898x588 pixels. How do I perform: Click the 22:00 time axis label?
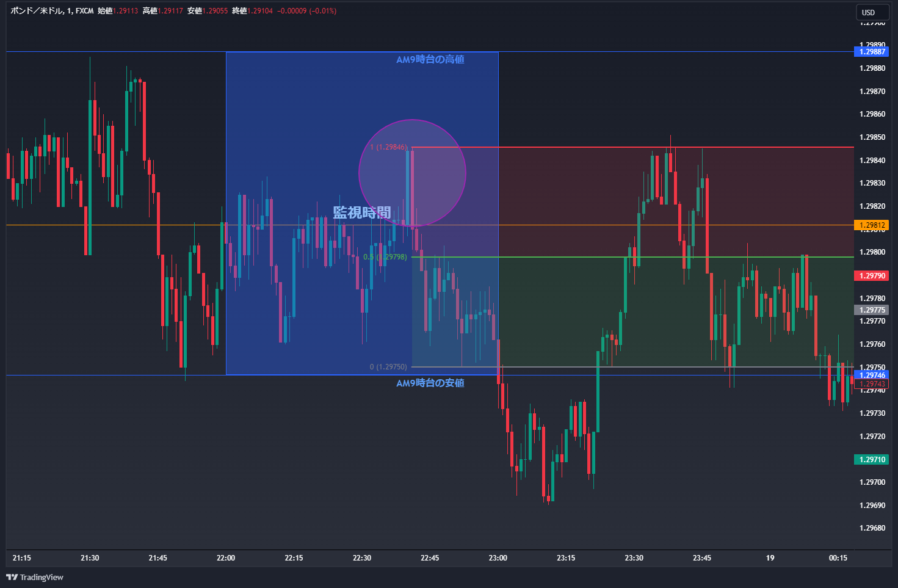[226, 558]
